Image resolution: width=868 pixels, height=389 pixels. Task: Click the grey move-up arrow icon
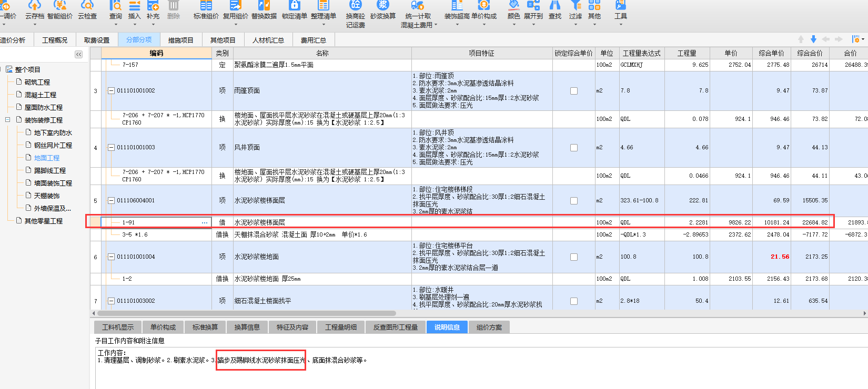tap(801, 39)
